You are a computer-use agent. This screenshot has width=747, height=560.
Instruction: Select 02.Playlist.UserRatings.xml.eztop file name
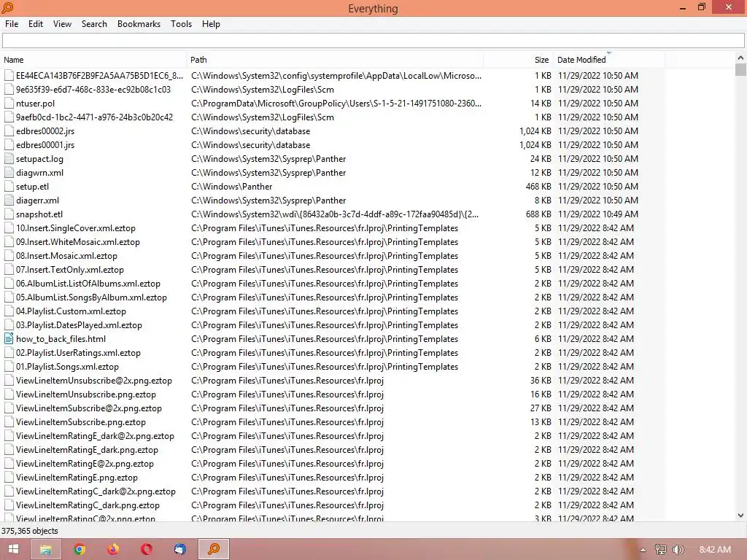(x=79, y=353)
